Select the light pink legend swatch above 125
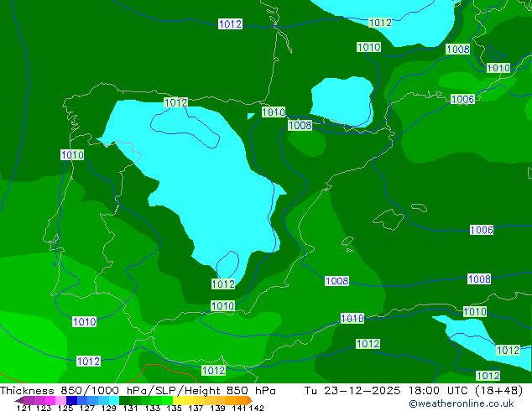This screenshot has height=411, width=532. pos(60,400)
